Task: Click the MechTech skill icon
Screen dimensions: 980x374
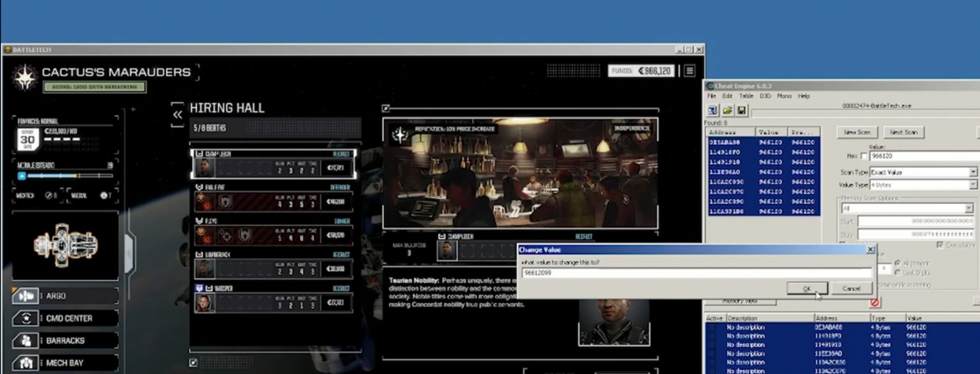Action: 49,195
